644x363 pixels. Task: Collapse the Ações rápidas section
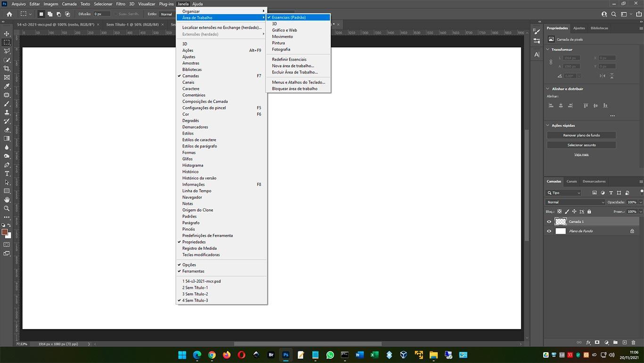pos(548,125)
